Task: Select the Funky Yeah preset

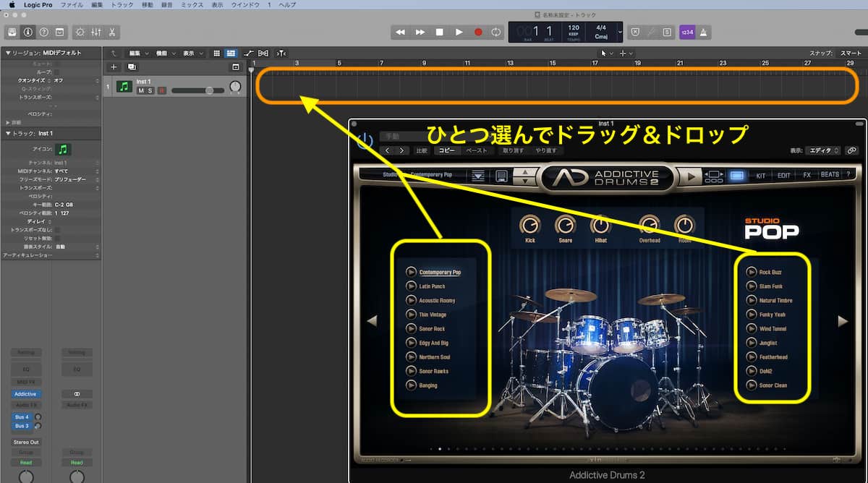Action: [x=773, y=315]
